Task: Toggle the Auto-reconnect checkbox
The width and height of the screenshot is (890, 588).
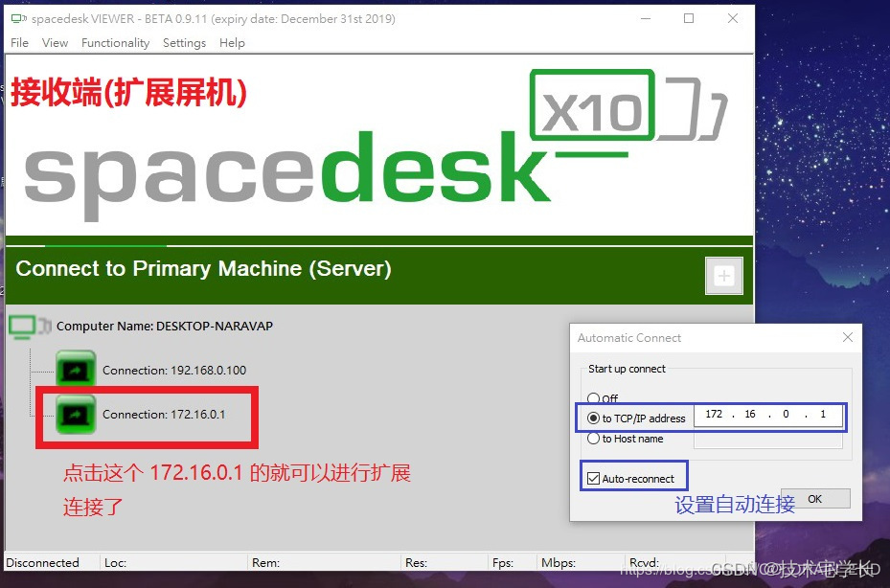Action: [x=594, y=479]
